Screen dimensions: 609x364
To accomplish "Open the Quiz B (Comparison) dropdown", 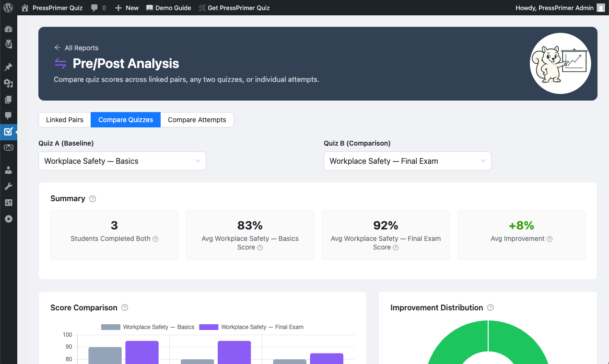I will [408, 161].
